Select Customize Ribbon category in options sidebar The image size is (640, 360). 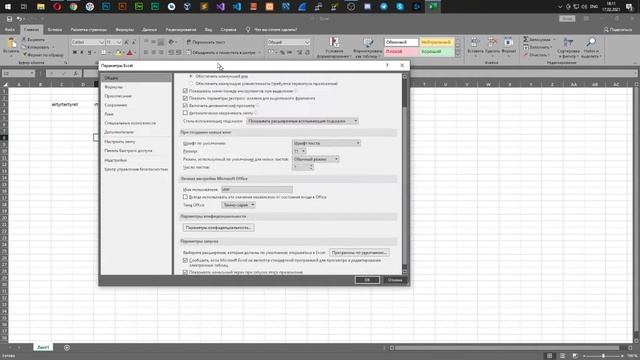136,141
